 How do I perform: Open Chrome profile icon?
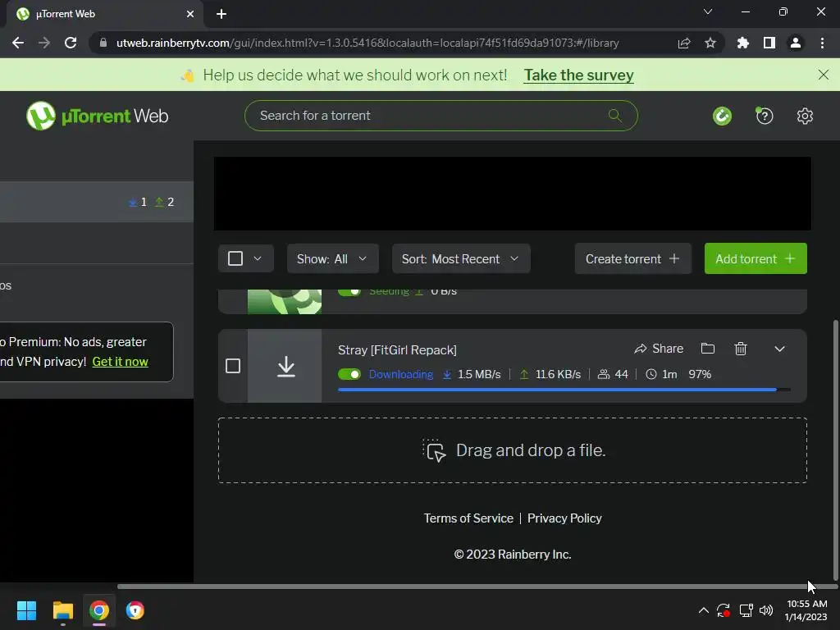tap(796, 43)
